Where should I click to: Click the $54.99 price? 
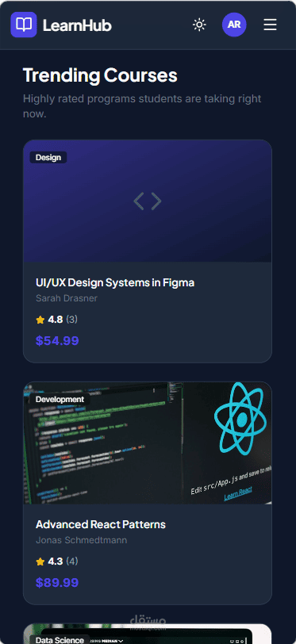click(x=57, y=340)
